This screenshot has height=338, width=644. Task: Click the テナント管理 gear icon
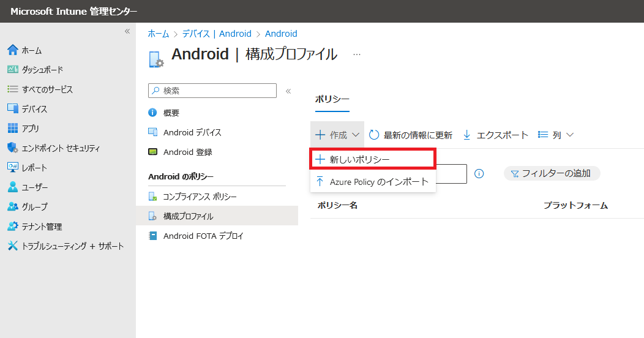pyautogui.click(x=13, y=226)
